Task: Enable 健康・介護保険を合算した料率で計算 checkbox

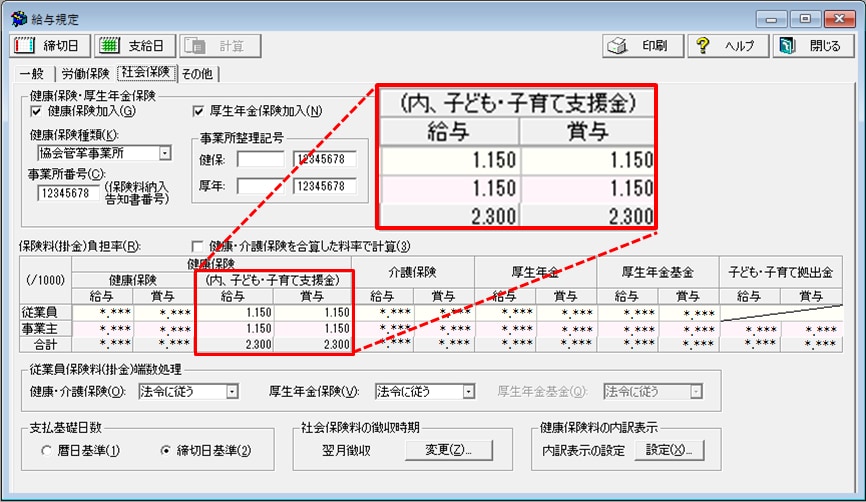Action: (x=197, y=246)
